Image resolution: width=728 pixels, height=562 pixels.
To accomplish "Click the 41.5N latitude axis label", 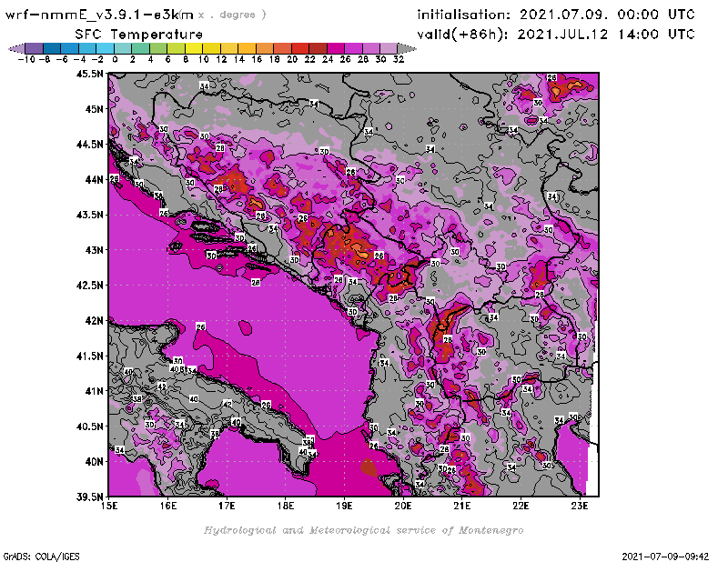I will [89, 356].
